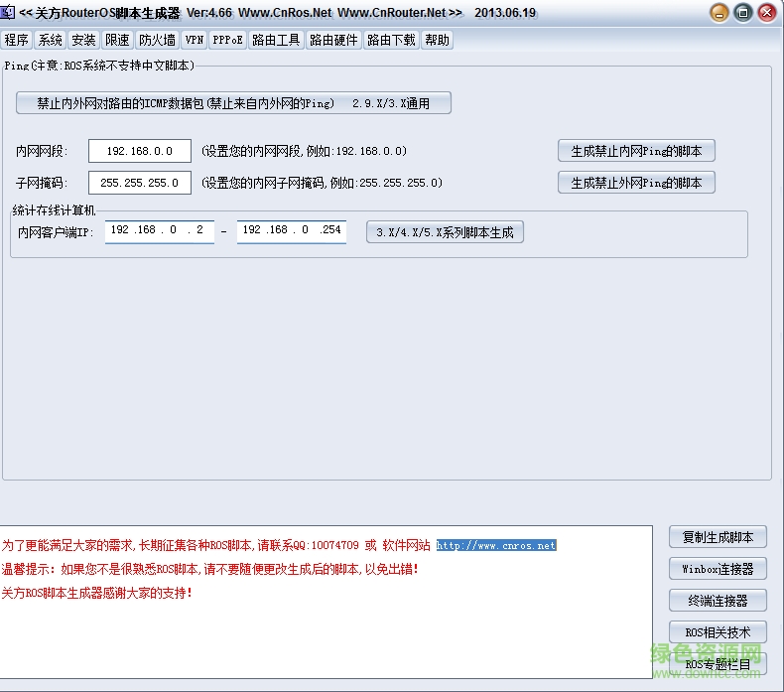
Task: Click the 内网客户端IP label
Action: click(56, 232)
